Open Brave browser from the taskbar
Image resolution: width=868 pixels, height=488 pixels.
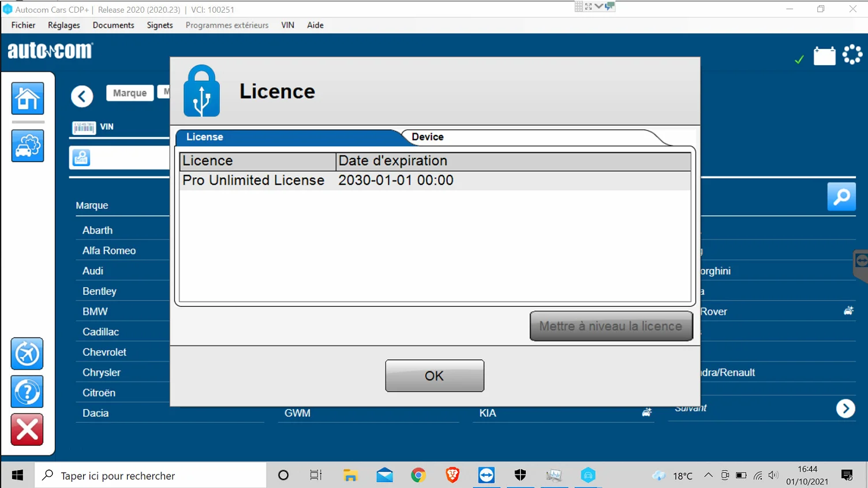(452, 475)
